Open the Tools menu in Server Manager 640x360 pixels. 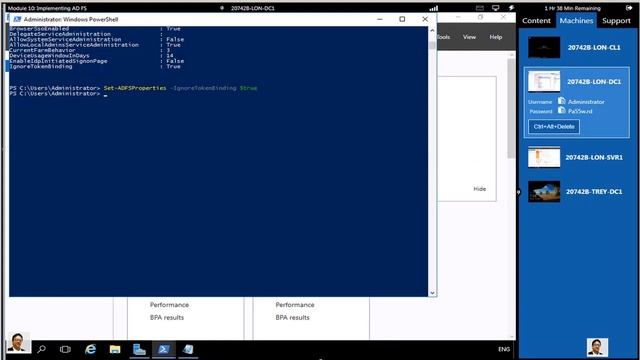[x=444, y=37]
